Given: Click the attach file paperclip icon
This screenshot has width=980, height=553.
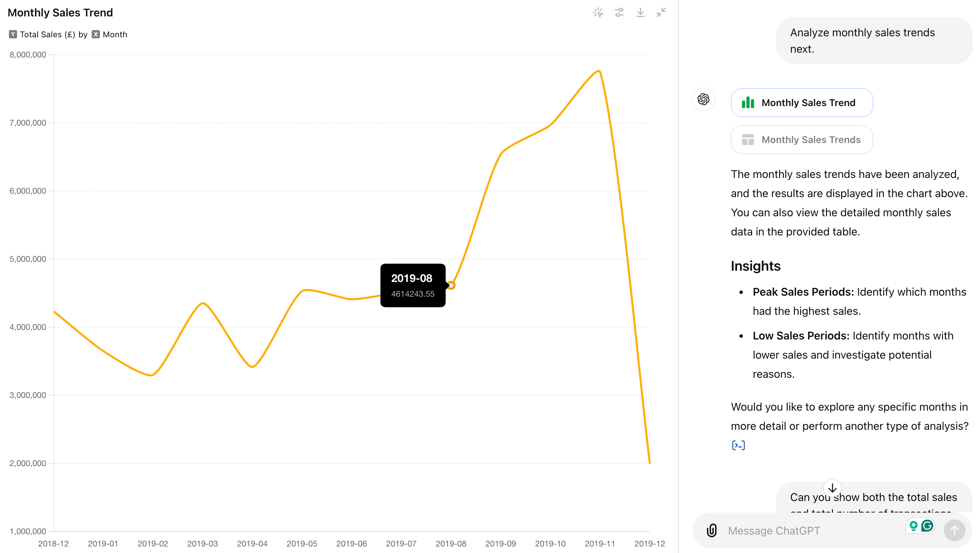Looking at the screenshot, I should pyautogui.click(x=711, y=530).
